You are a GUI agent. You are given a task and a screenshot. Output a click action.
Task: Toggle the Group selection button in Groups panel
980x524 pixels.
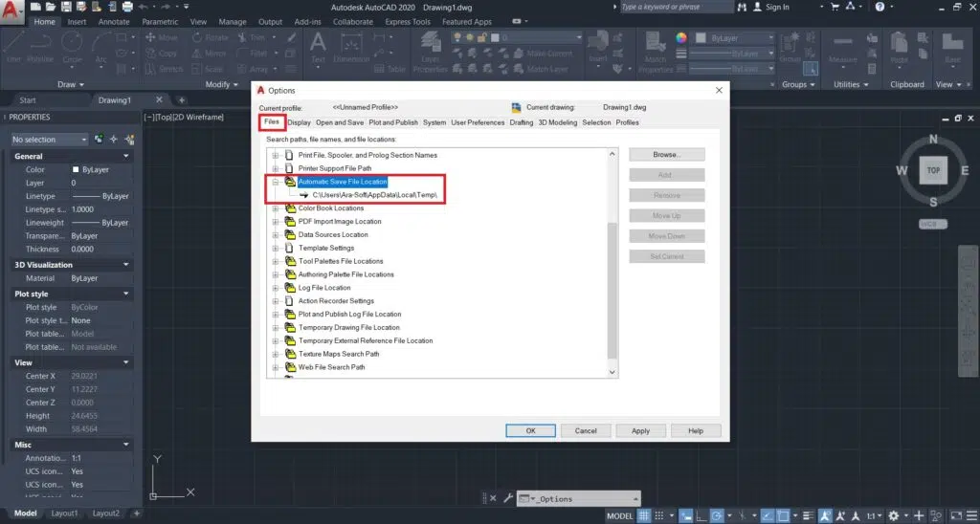(x=810, y=69)
